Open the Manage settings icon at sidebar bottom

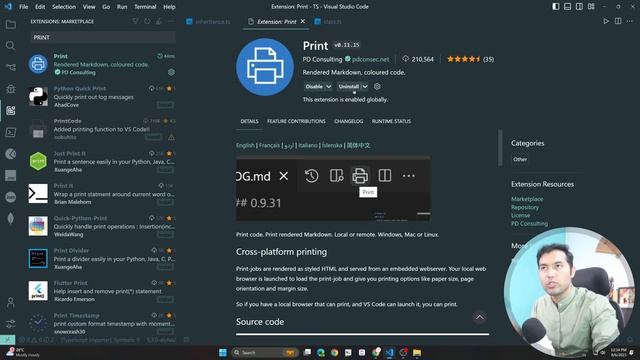[11, 324]
